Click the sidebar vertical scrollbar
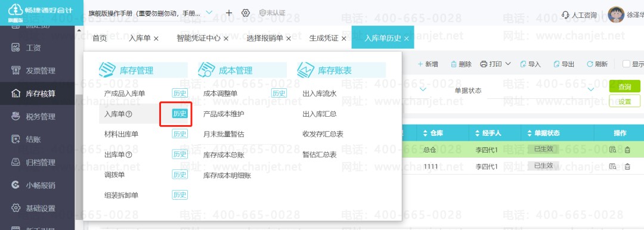 (x=79, y=123)
